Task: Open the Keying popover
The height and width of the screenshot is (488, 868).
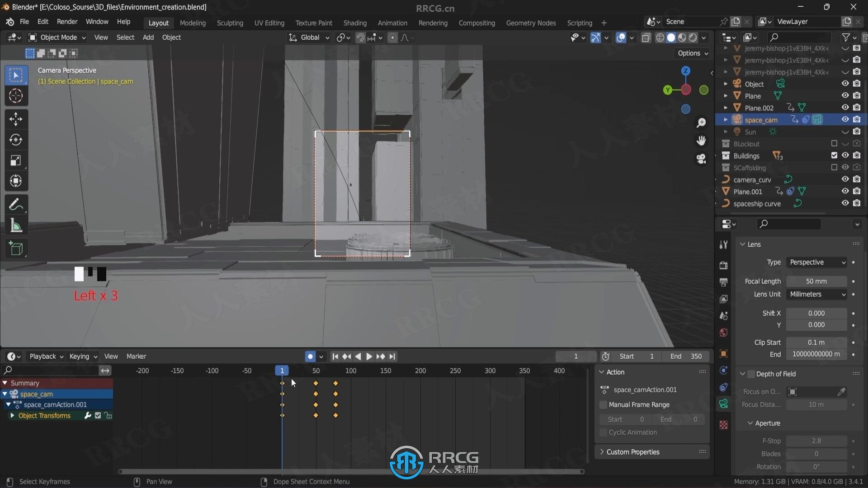Action: click(x=83, y=357)
